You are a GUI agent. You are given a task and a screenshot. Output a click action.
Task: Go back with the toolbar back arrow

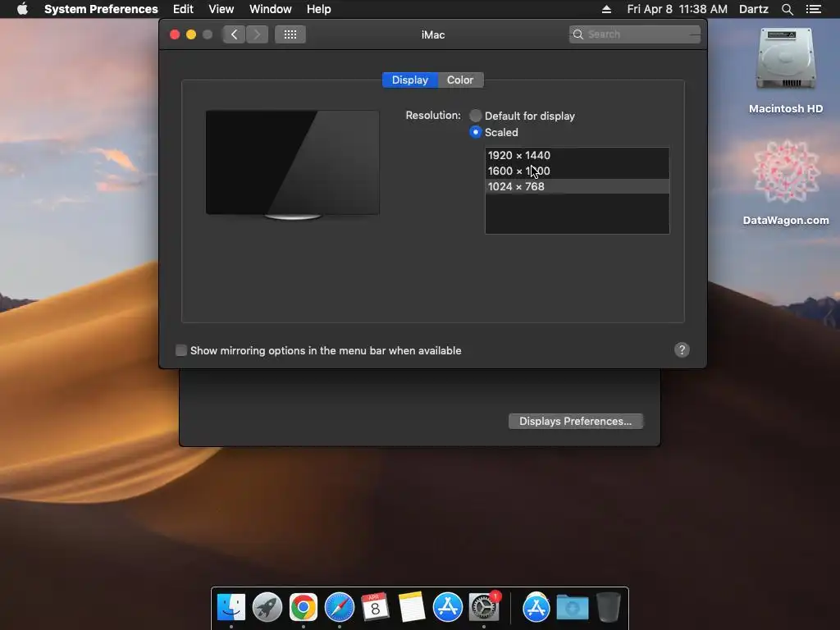(x=234, y=34)
